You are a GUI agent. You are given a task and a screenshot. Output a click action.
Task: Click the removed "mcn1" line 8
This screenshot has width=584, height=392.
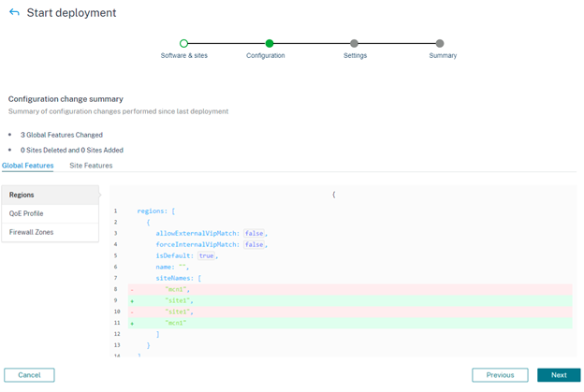click(x=350, y=289)
